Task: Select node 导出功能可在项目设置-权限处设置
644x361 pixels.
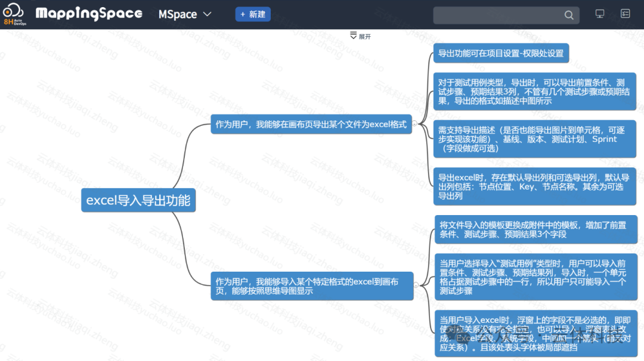Action: pyautogui.click(x=501, y=53)
